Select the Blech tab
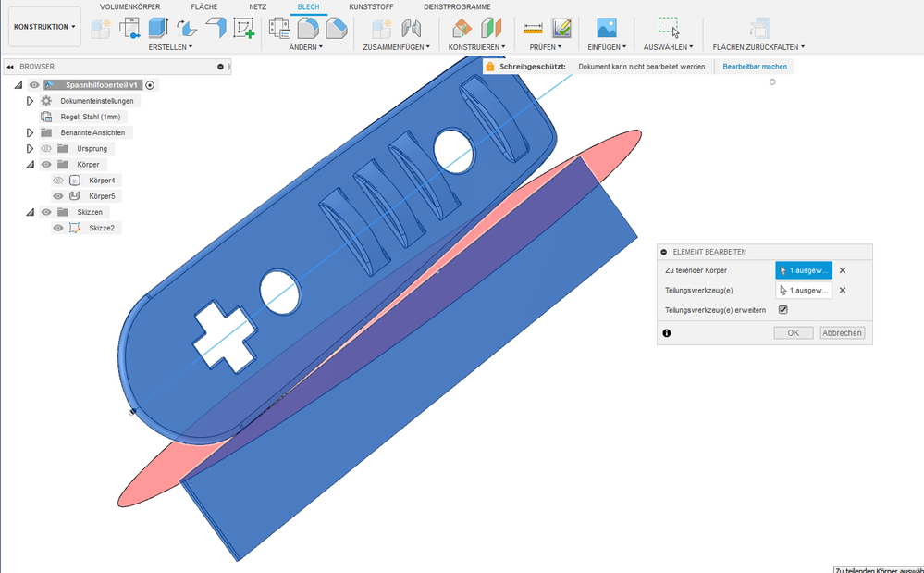The width and height of the screenshot is (924, 573). (x=308, y=7)
